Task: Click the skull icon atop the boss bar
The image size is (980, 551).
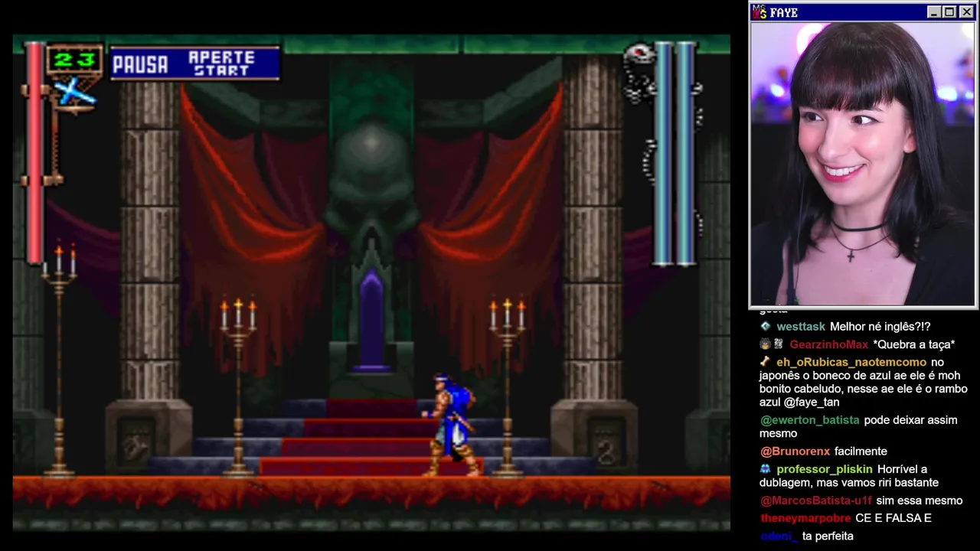Action: tap(639, 55)
